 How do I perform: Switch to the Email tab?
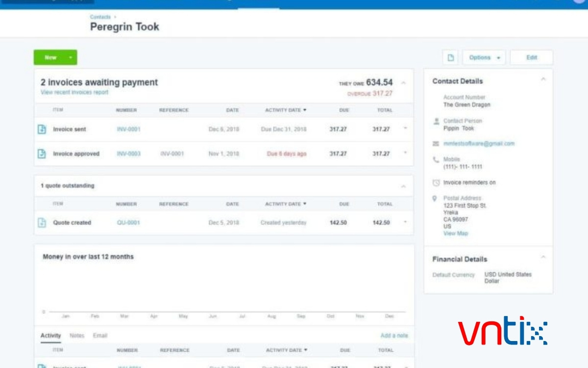(100, 335)
